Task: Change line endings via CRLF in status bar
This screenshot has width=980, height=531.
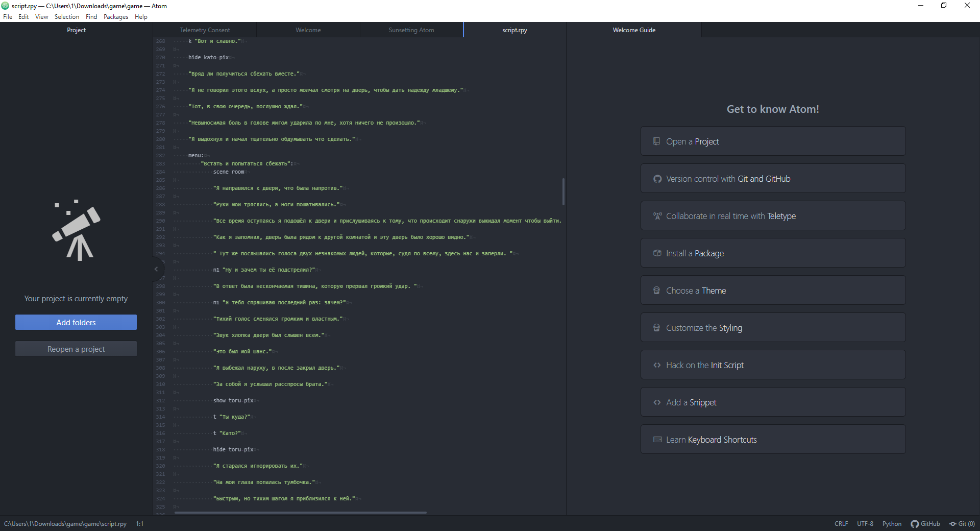Action: click(841, 524)
